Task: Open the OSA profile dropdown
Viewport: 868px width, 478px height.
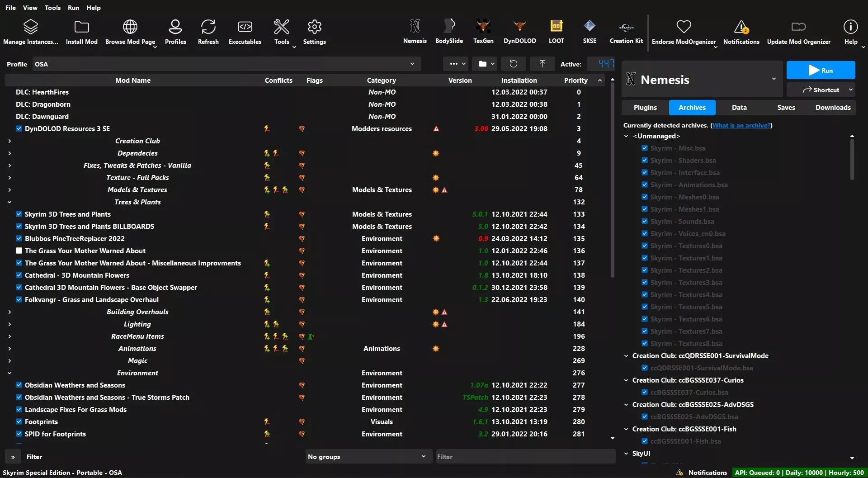Action: 226,64
